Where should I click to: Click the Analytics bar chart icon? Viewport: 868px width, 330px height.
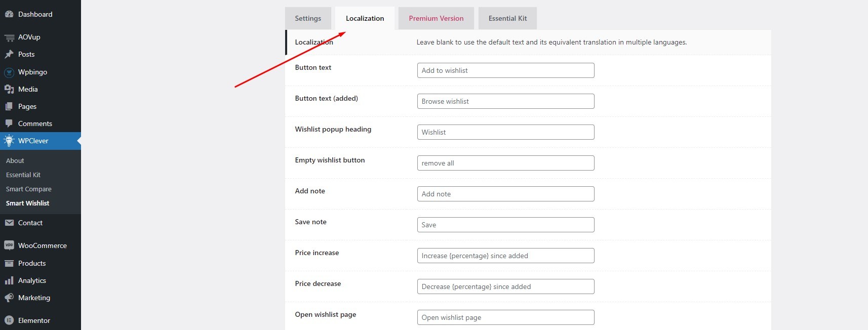point(9,280)
